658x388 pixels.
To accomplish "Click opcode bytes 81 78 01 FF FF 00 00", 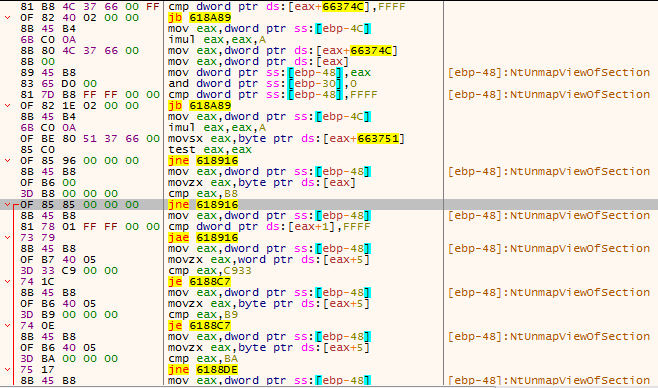I will [90, 227].
